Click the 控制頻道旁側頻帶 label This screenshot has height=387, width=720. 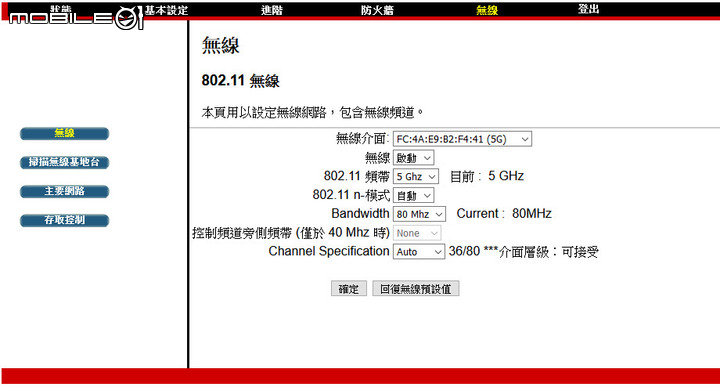point(291,233)
